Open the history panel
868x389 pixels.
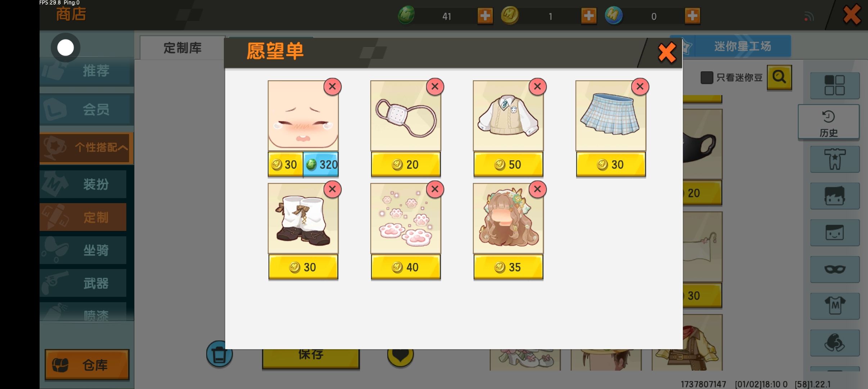click(x=828, y=122)
